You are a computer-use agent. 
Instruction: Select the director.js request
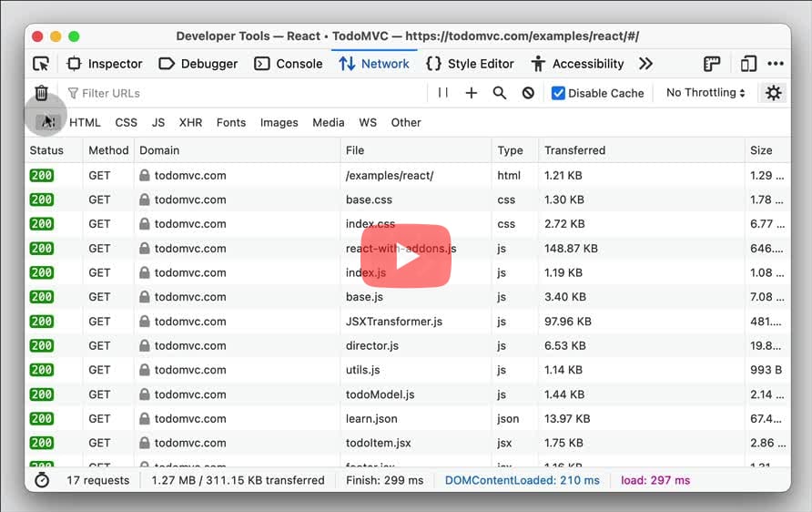coord(408,345)
